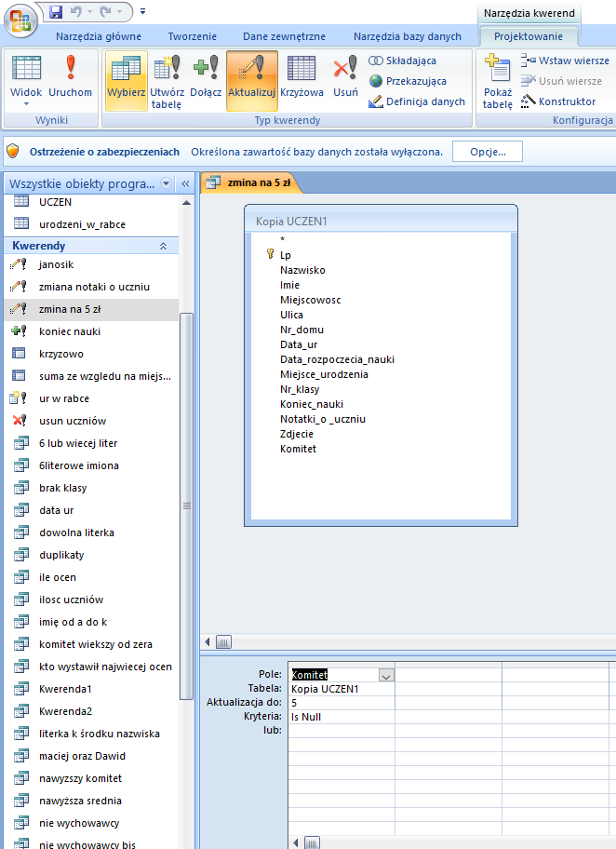
Task: Click the navigation pane vertical scrollbar
Action: (x=186, y=505)
